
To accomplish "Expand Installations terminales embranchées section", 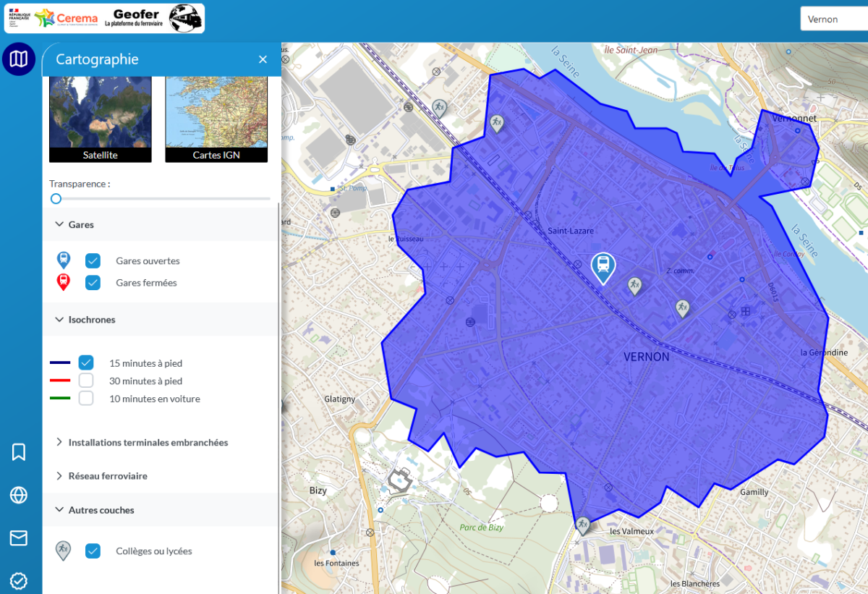I will point(59,442).
